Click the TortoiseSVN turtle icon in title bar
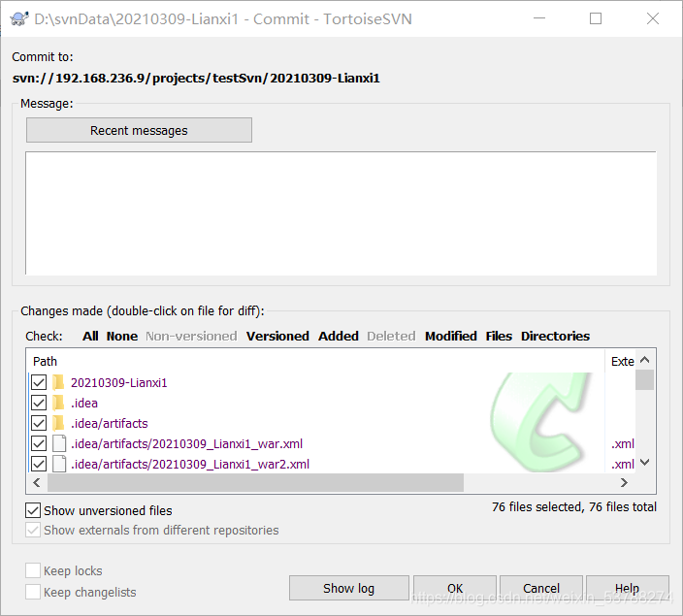 (18, 19)
